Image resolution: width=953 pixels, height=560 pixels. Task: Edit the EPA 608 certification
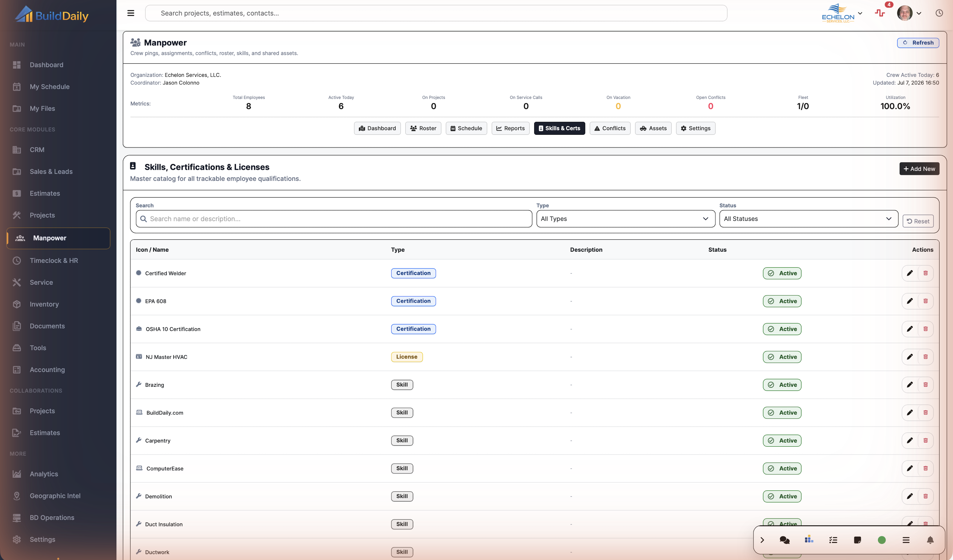(910, 301)
